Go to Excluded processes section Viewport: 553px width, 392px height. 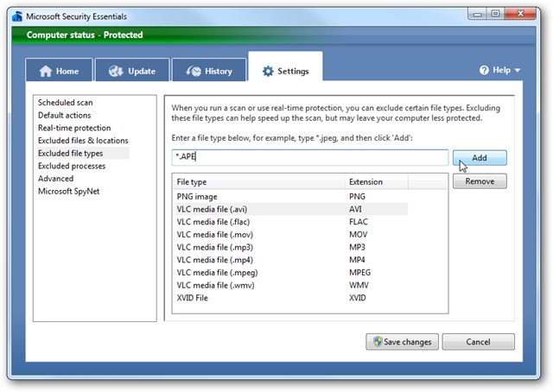click(x=72, y=166)
